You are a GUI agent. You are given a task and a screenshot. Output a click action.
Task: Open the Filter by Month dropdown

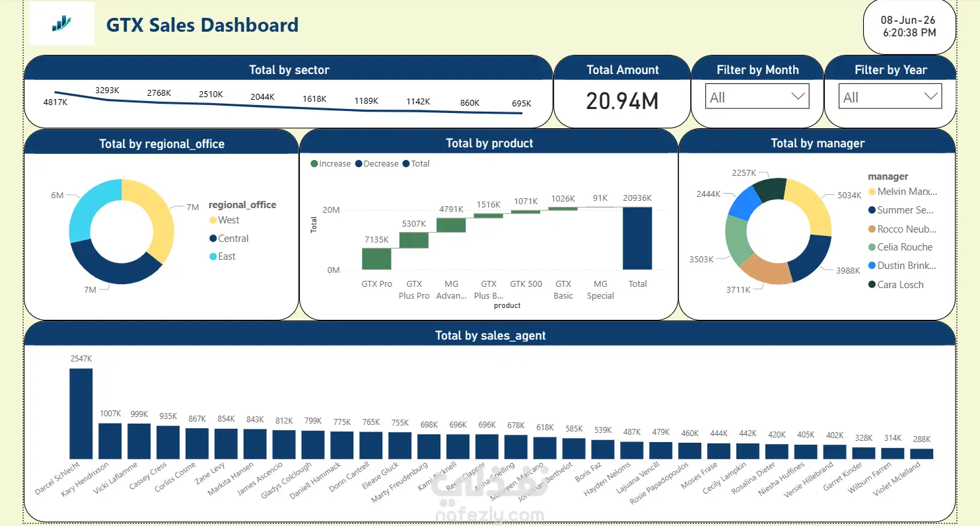click(757, 97)
